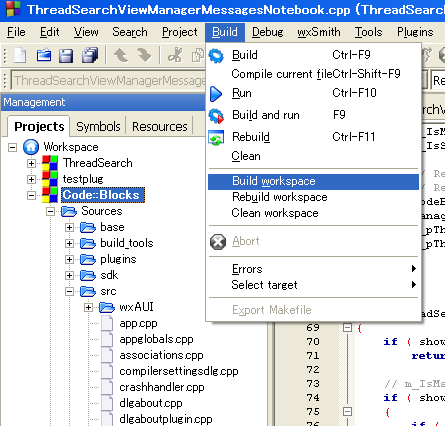Click the wxAUI folder icon
445x426 pixels.
click(x=107, y=307)
